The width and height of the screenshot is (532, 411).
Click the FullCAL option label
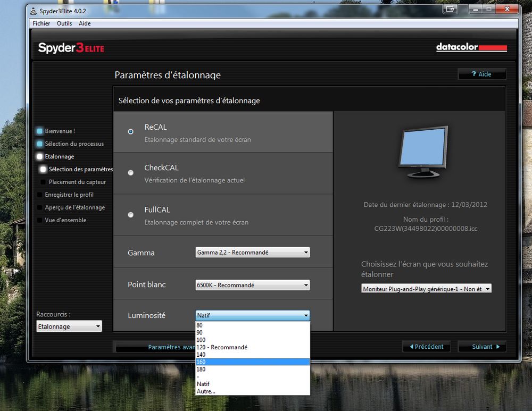pyautogui.click(x=157, y=210)
